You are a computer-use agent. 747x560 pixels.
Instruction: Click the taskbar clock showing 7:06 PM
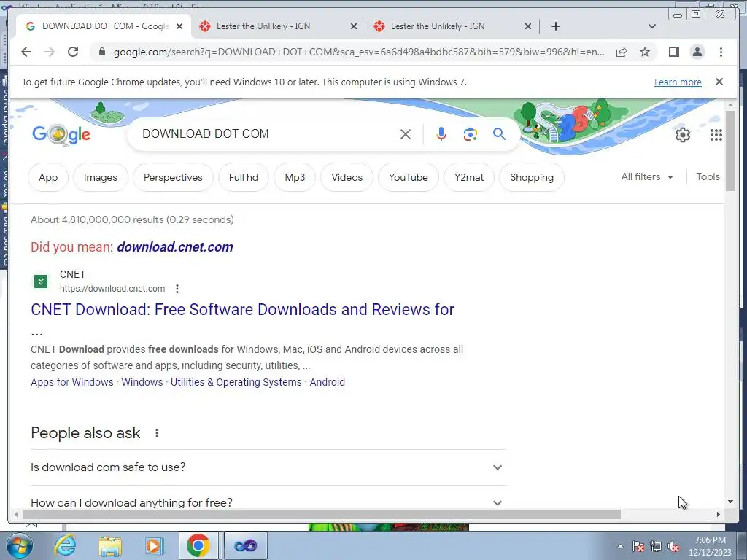[710, 546]
